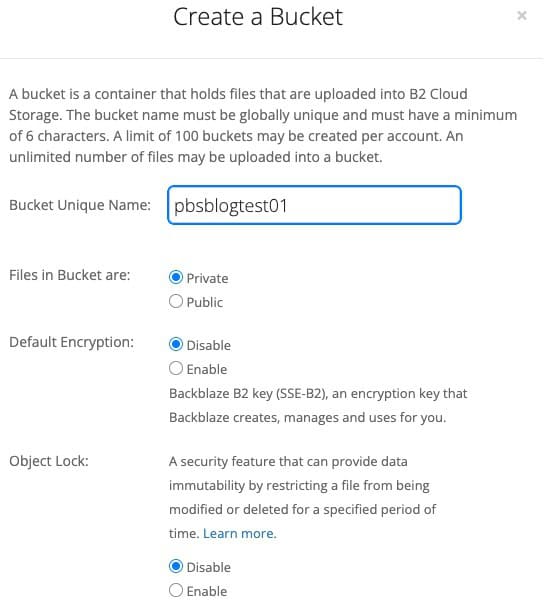Image resolution: width=553 pixels, height=611 pixels.
Task: Click the Files in Bucket are label
Action: tap(70, 275)
